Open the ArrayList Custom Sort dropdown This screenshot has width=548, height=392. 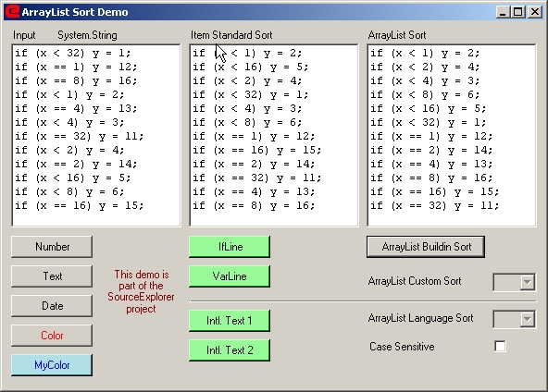click(528, 282)
